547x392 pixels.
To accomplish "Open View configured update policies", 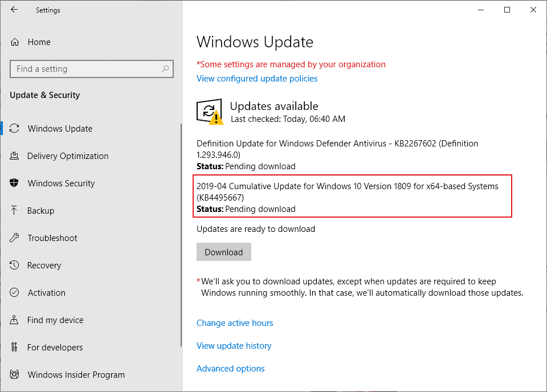I will [x=257, y=79].
